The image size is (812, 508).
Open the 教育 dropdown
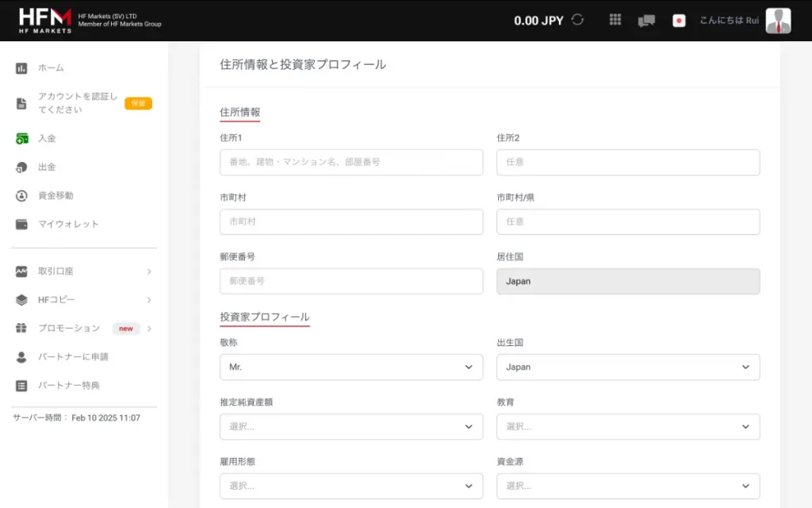click(628, 426)
